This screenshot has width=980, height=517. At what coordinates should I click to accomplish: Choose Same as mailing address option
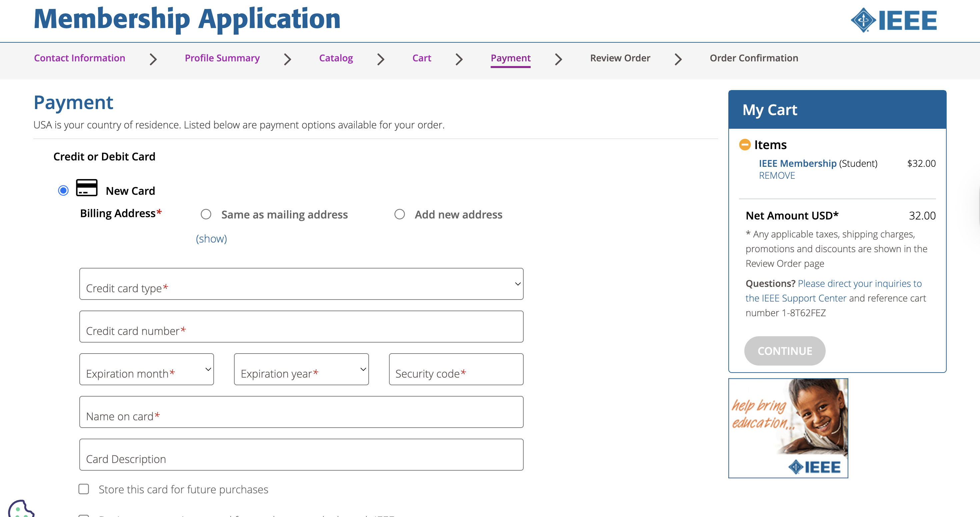pyautogui.click(x=206, y=214)
